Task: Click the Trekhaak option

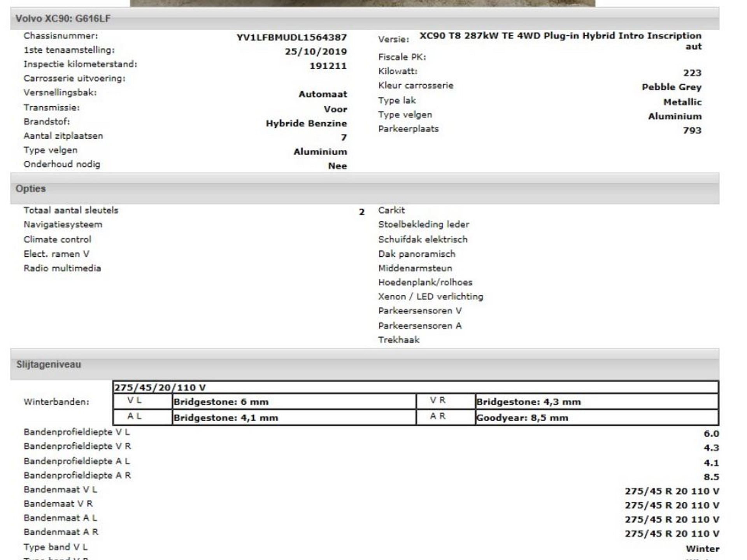Action: [399, 340]
